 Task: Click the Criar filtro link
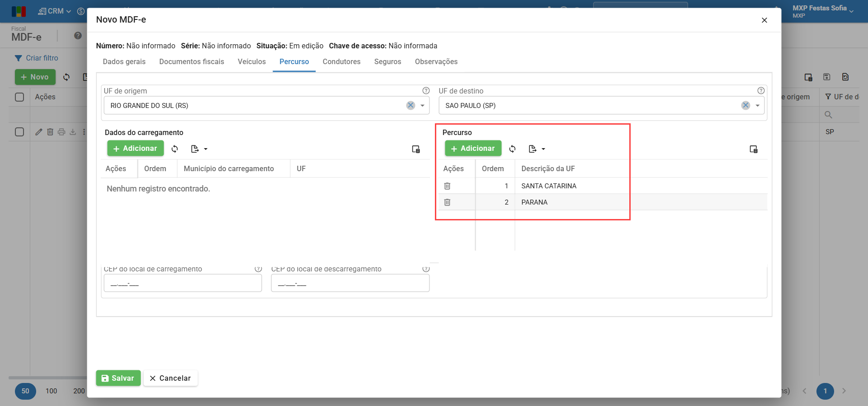tap(37, 58)
